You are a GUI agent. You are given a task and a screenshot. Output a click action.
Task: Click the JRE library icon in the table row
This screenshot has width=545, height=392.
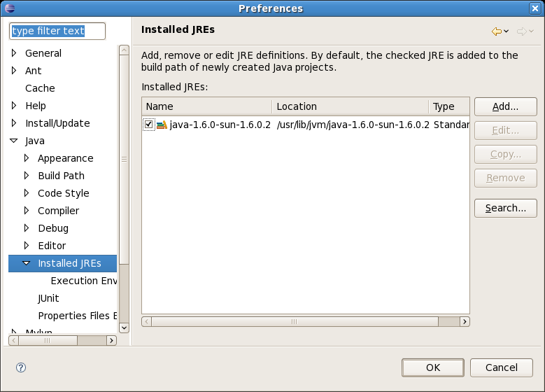(162, 125)
